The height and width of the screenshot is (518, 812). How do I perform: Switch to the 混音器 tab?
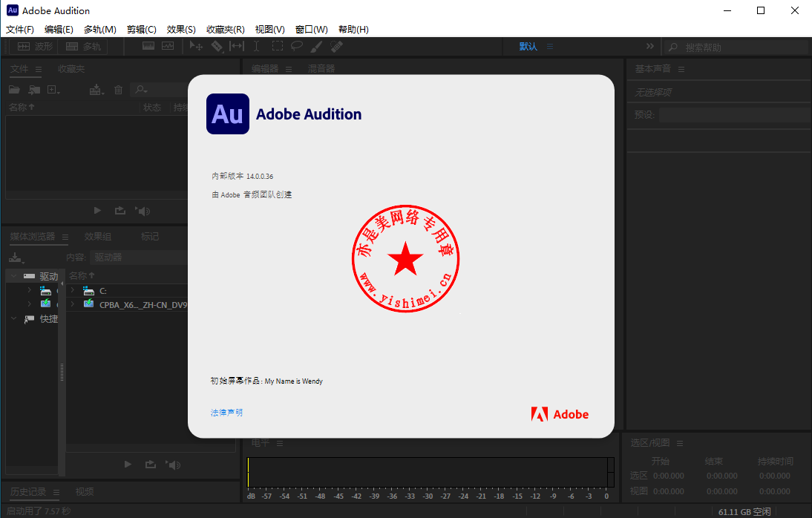click(x=321, y=69)
